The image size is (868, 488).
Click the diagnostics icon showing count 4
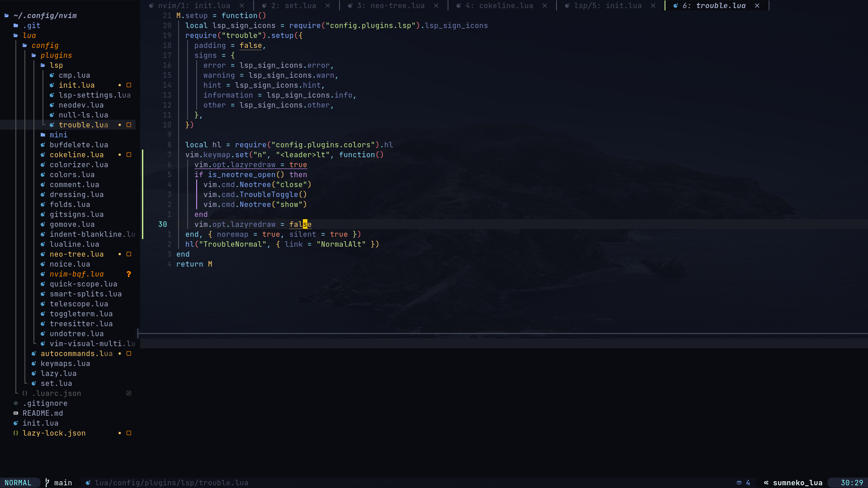click(x=739, y=483)
